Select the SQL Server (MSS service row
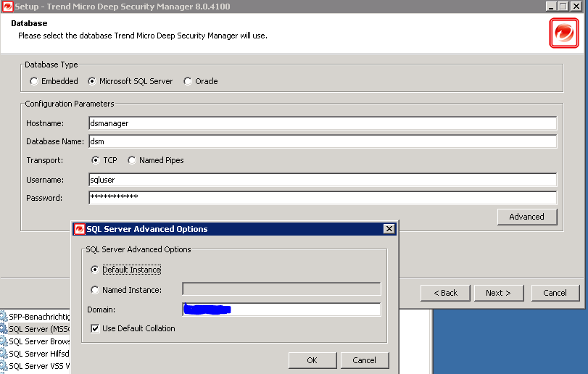This screenshot has width=588, height=374. (x=39, y=329)
